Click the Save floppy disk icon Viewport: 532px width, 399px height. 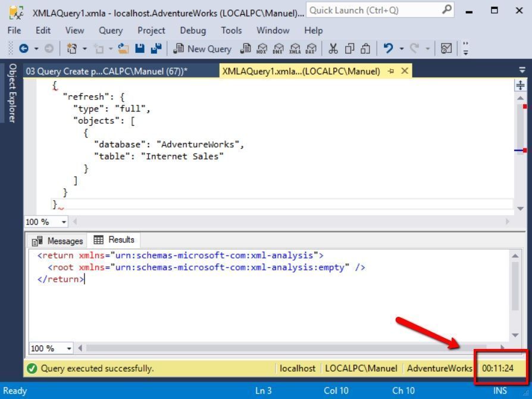(x=140, y=49)
